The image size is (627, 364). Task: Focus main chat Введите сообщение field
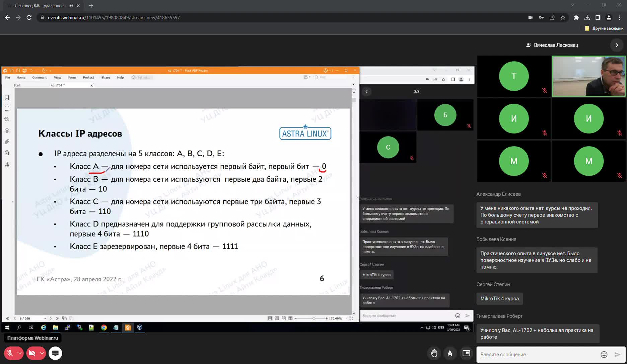click(538, 355)
